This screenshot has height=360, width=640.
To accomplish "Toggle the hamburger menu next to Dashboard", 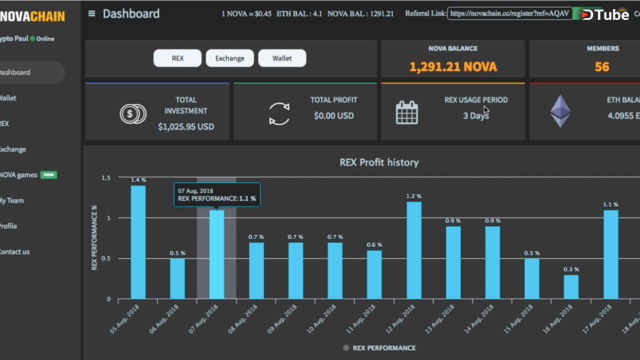I will coord(91,14).
